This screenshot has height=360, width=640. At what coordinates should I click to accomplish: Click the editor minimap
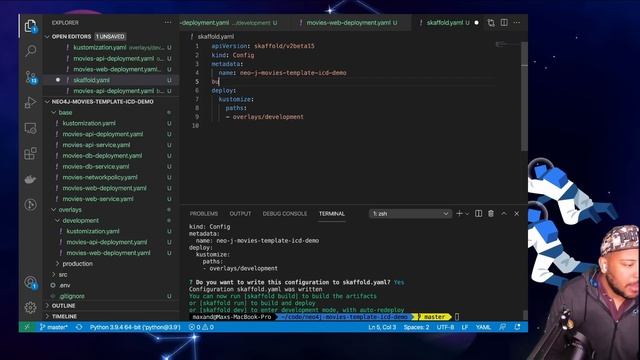tap(508, 45)
